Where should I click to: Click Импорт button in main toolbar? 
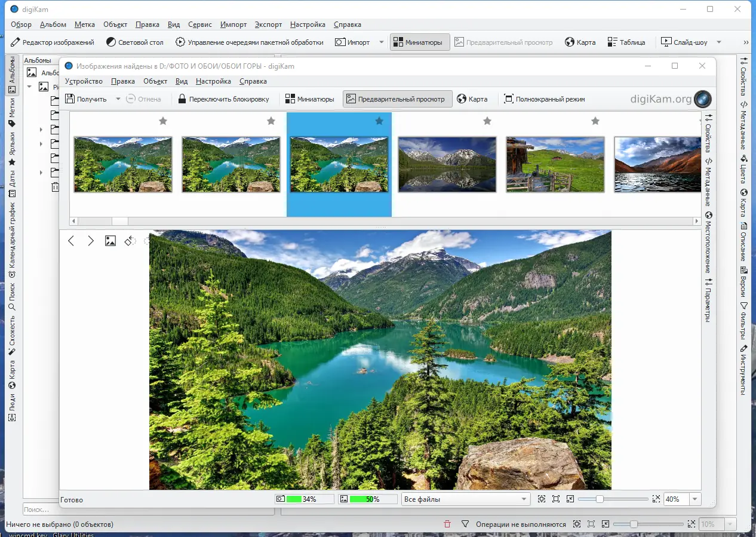pyautogui.click(x=353, y=42)
